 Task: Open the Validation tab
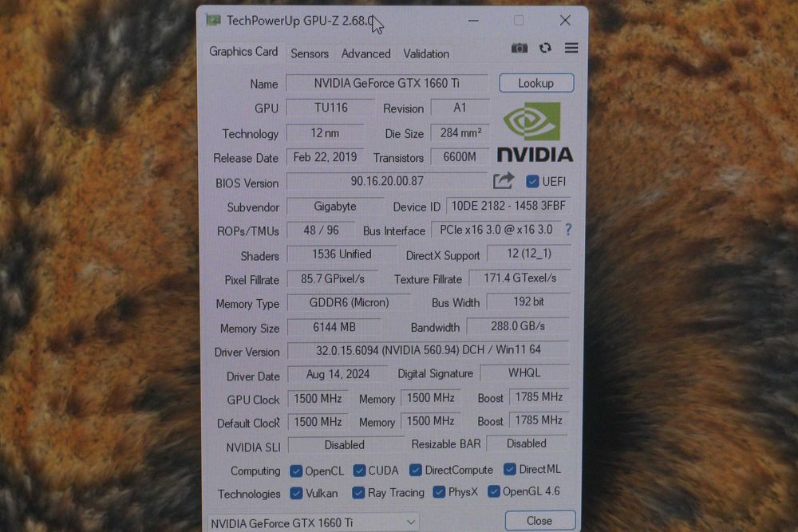[x=426, y=53]
